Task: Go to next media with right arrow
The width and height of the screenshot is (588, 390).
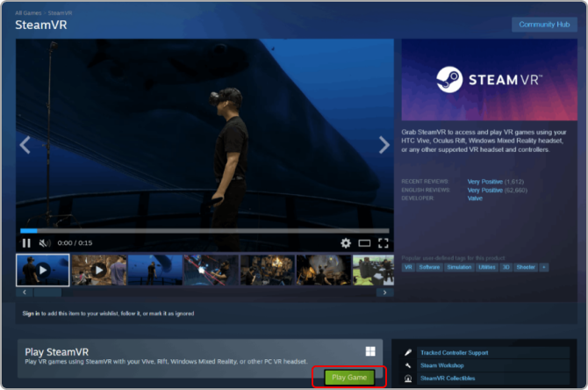Action: [384, 145]
